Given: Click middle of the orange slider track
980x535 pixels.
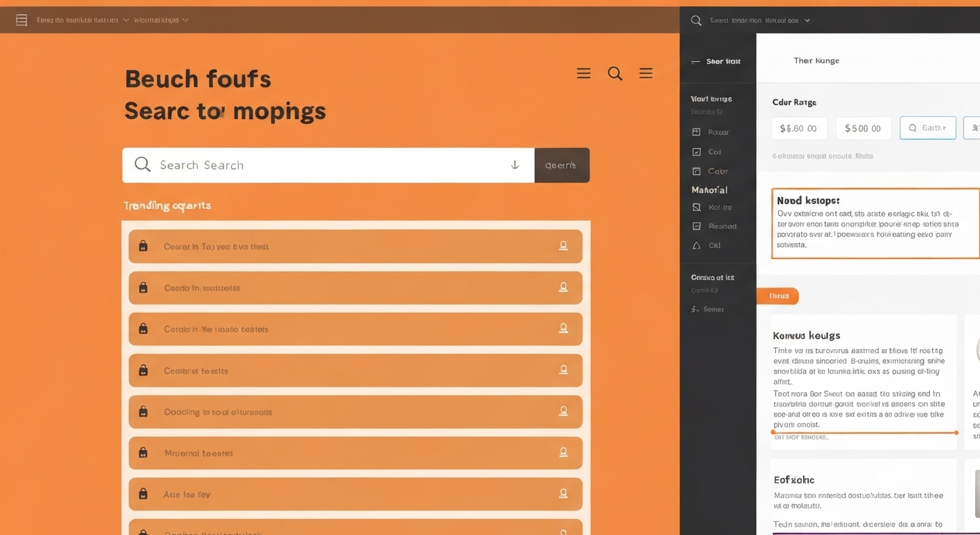Looking at the screenshot, I should coord(864,433).
